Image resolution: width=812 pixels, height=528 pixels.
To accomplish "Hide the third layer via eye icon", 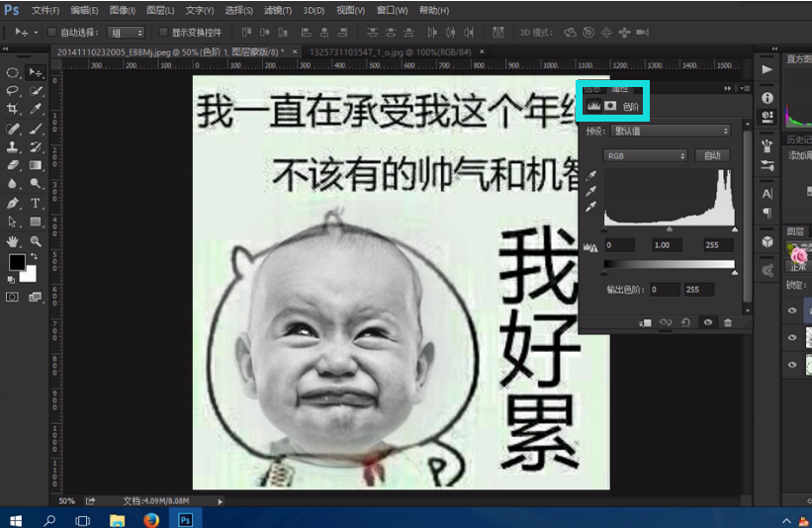I will click(x=792, y=365).
